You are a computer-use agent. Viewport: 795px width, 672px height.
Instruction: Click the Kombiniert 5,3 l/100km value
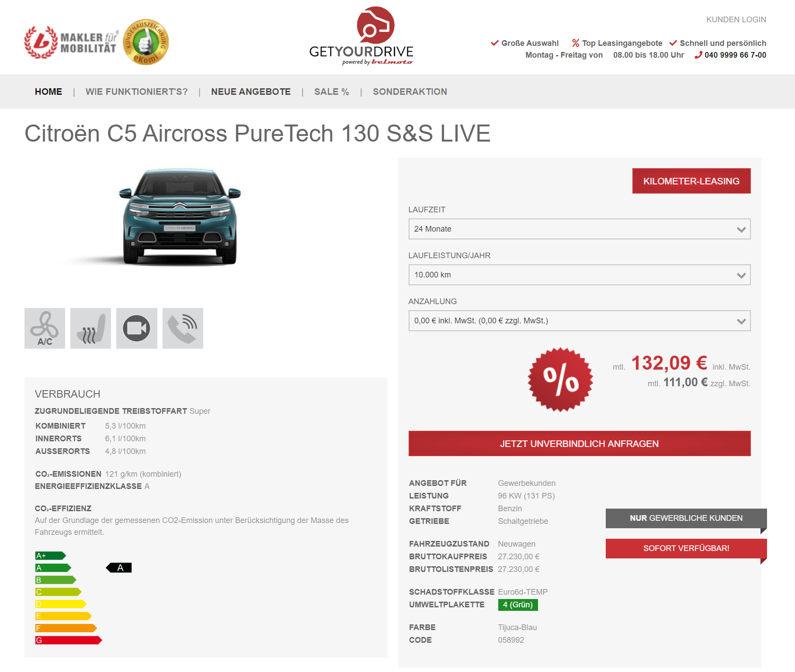pos(125,426)
